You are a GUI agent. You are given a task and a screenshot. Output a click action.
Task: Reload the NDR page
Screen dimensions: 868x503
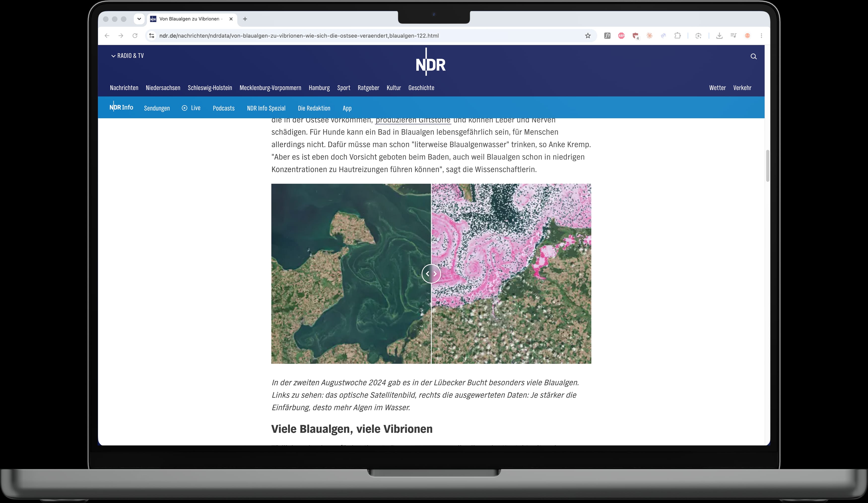135,36
